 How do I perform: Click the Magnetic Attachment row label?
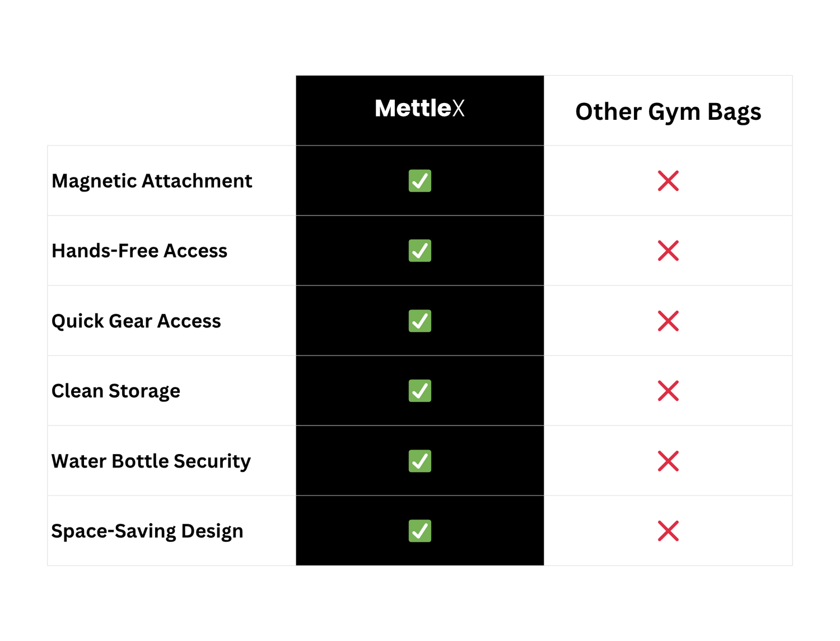tap(152, 181)
